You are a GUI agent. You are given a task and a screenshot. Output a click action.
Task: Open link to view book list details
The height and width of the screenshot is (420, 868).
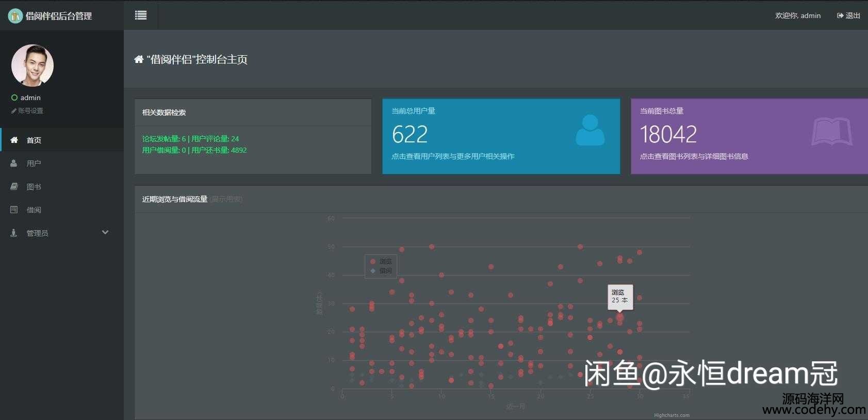[694, 156]
